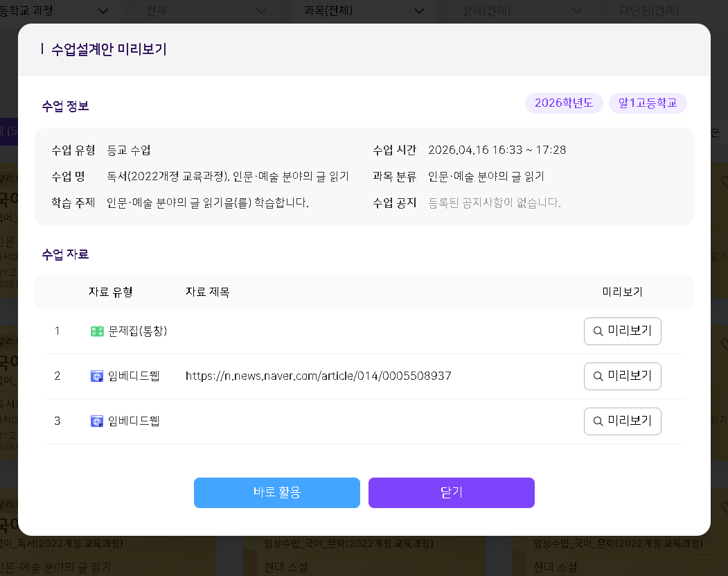The height and width of the screenshot is (576, 728).
Task: Click the 임베디드웹 icon in row 2
Action: click(x=97, y=376)
